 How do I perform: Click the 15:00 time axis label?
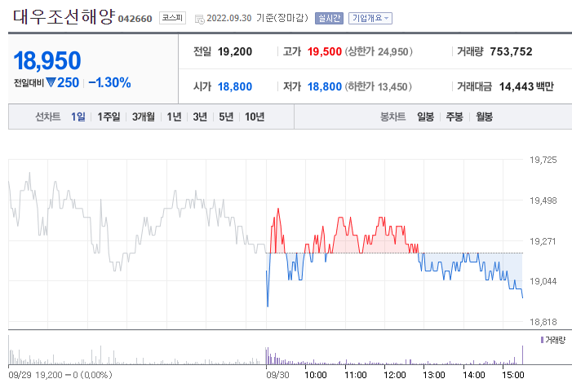pos(513,375)
